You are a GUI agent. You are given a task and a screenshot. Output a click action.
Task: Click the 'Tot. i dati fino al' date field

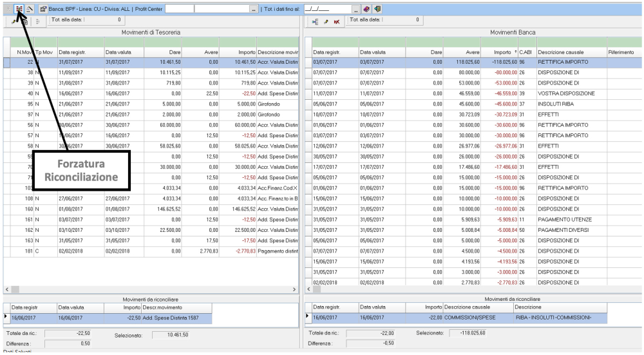point(327,9)
